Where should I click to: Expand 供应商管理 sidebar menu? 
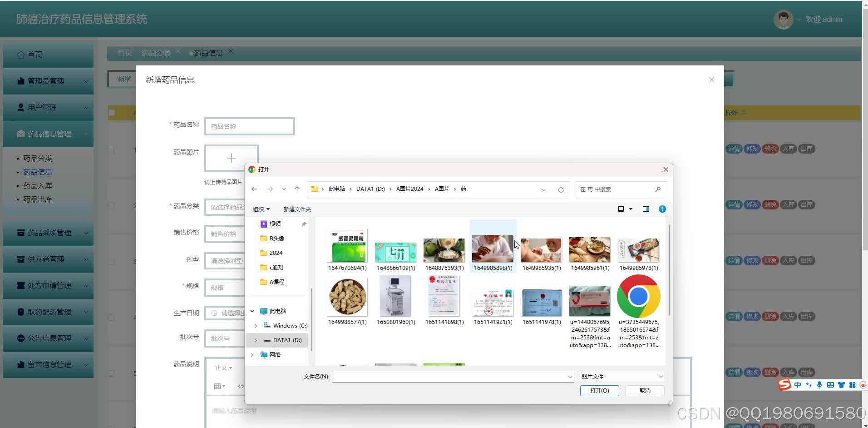pyautogui.click(x=48, y=259)
